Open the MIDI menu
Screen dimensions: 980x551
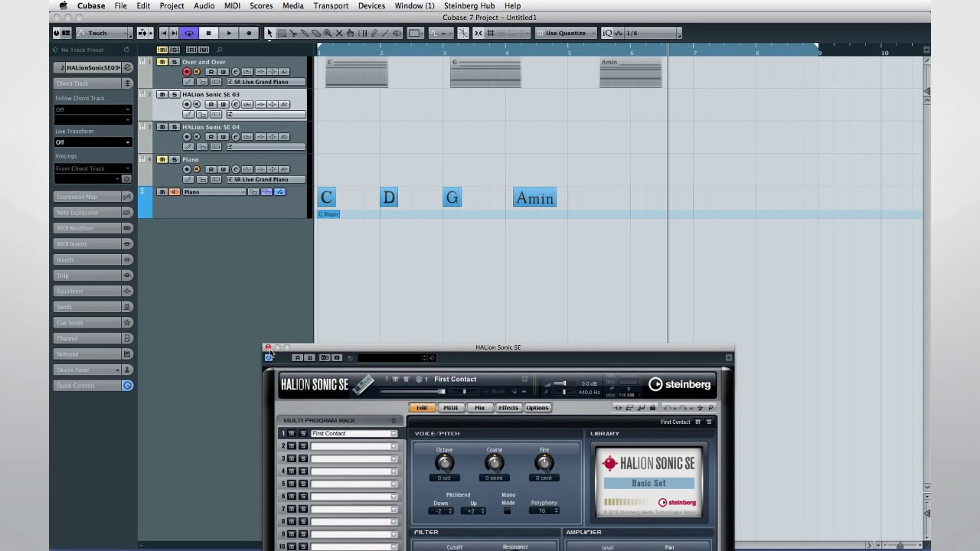click(232, 5)
